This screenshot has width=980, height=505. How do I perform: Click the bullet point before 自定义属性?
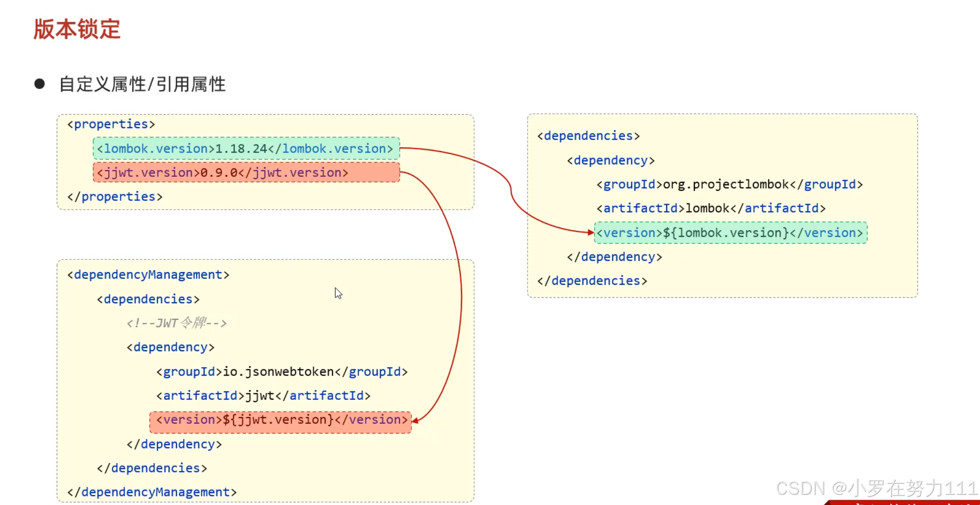[x=40, y=84]
